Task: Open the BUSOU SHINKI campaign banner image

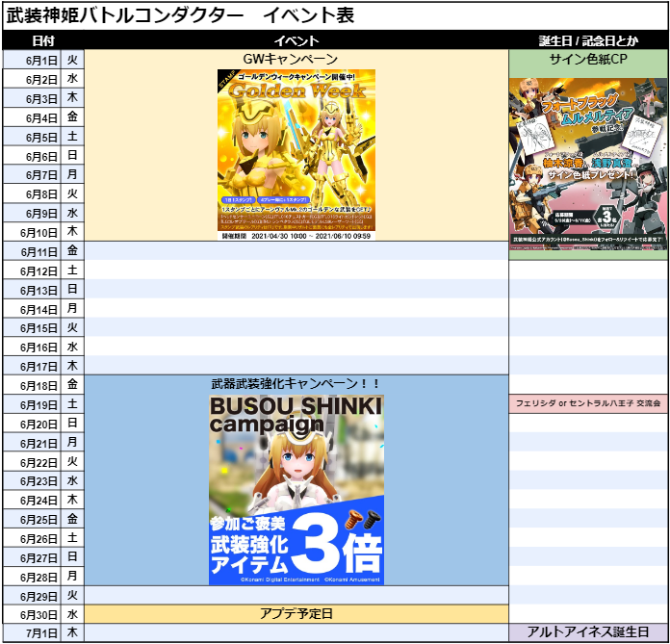Action: (x=296, y=489)
